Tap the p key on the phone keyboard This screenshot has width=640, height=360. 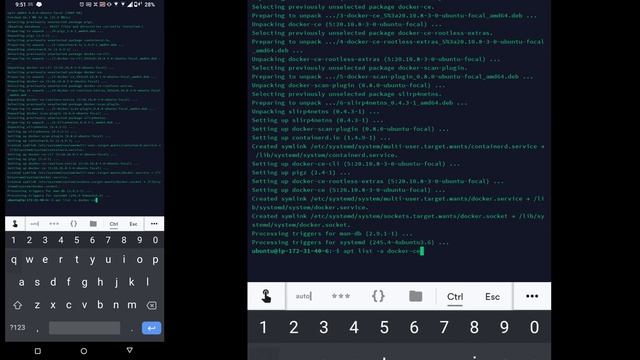[156, 260]
